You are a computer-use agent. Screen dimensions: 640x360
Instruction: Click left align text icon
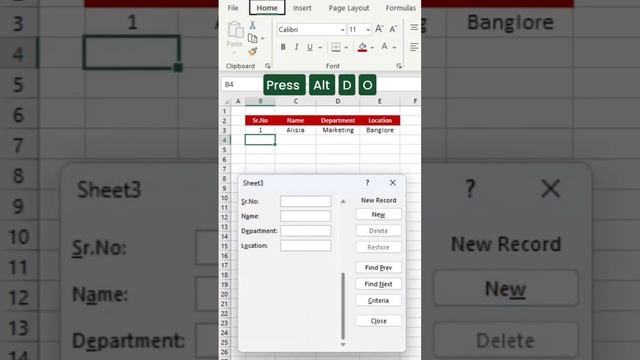coord(414,47)
